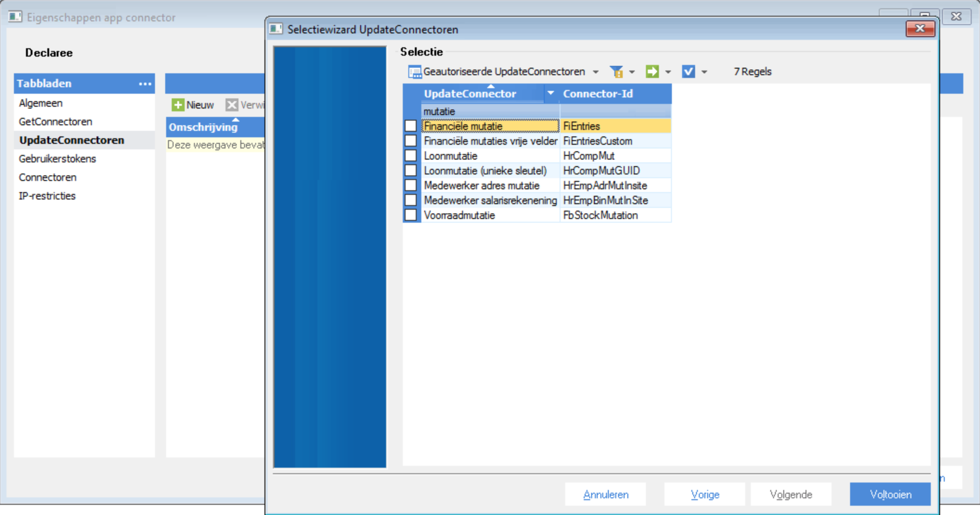The image size is (980, 515).
Task: Tick the Loonmutatie row checkbox
Action: tap(411, 155)
